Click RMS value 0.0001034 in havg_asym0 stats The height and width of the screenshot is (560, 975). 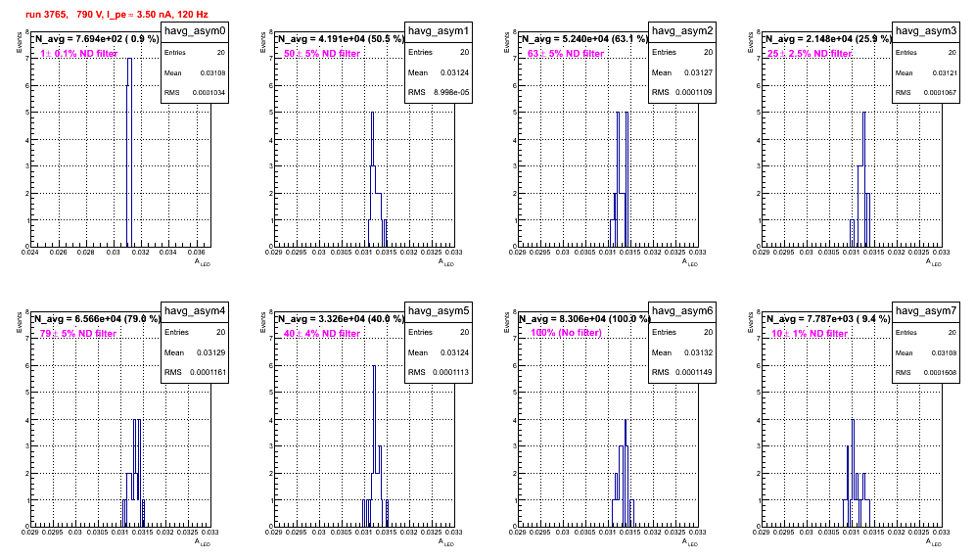click(x=209, y=93)
